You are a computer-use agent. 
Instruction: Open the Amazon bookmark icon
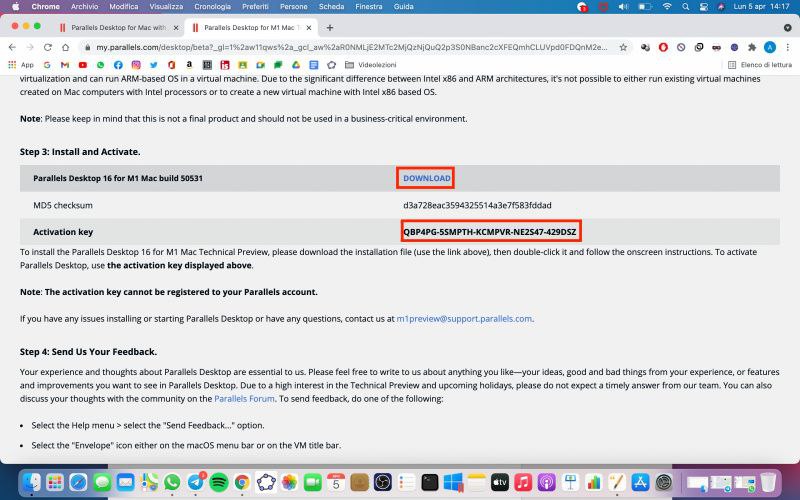[x=188, y=65]
